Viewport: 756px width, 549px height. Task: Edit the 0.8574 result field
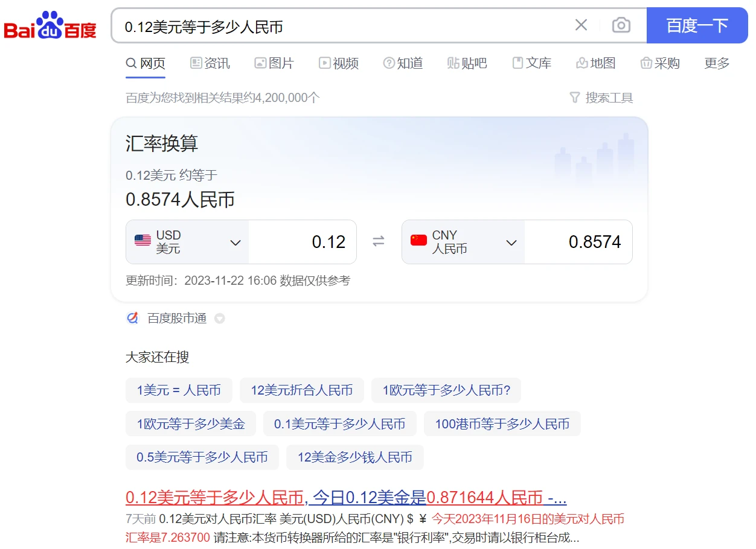[x=578, y=242]
